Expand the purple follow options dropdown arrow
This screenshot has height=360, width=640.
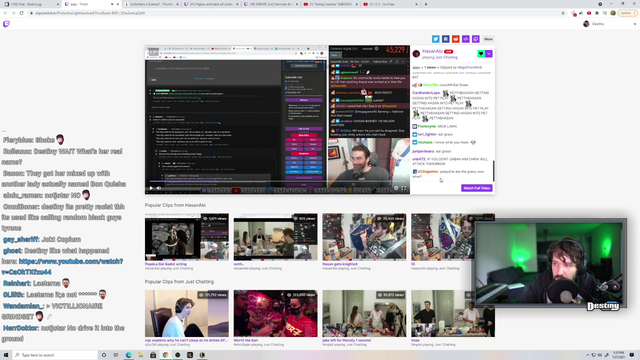489,54
